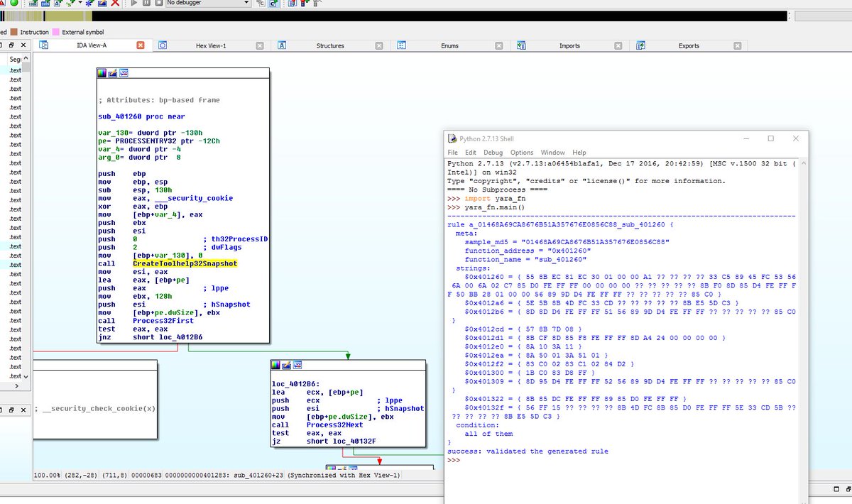
Task: Switch to the Hex View-1 tab
Action: [x=210, y=46]
